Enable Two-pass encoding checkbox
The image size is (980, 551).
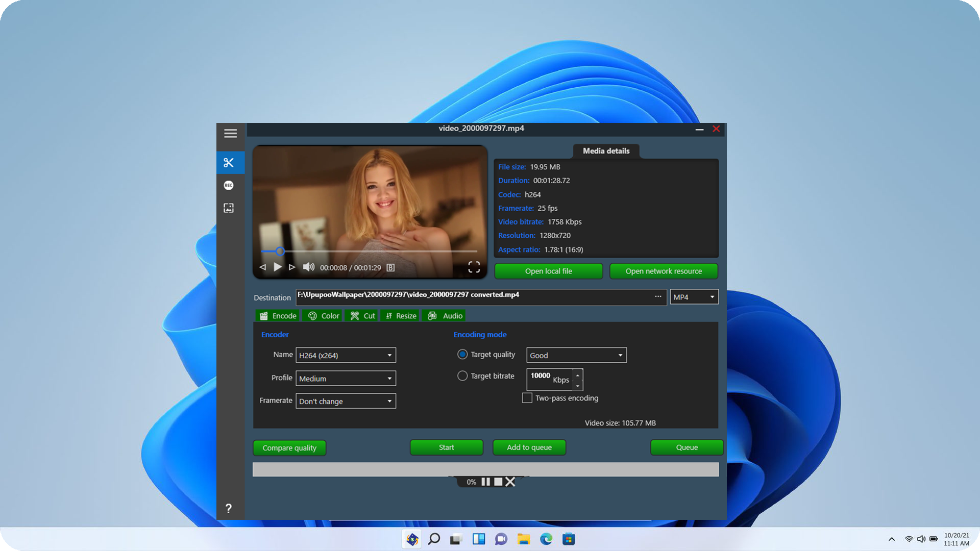click(x=527, y=398)
